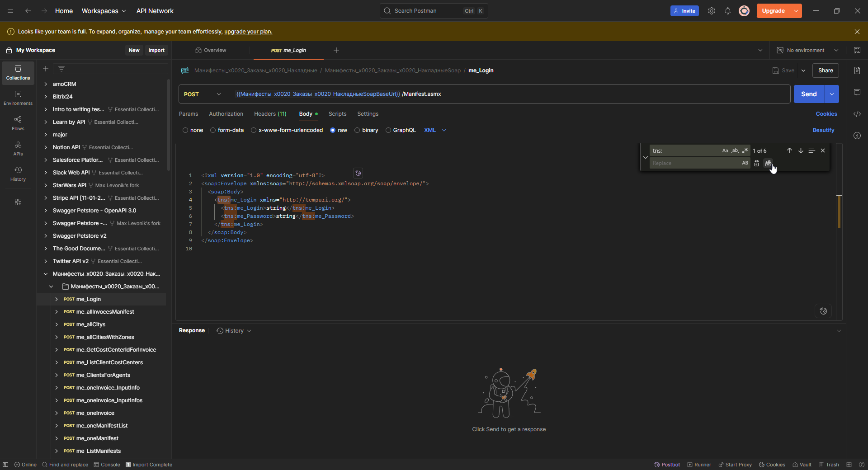Close the find and replace widget
868x470 pixels.
pyautogui.click(x=823, y=150)
